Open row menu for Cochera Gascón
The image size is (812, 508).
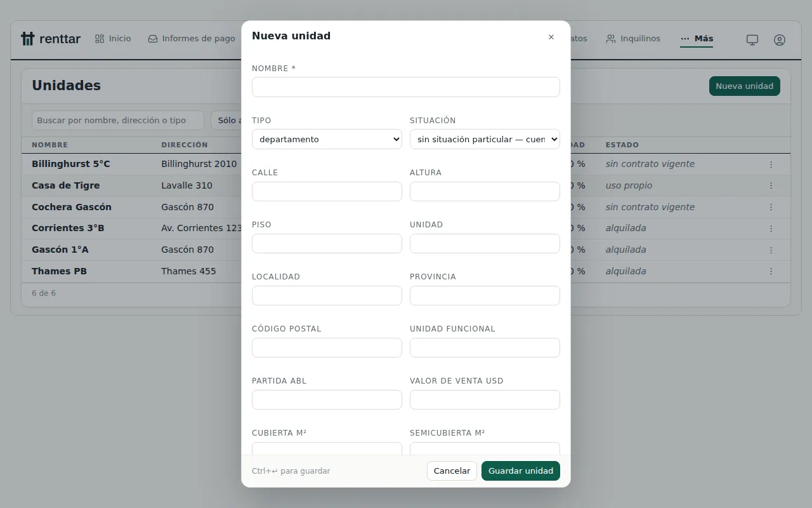[771, 207]
